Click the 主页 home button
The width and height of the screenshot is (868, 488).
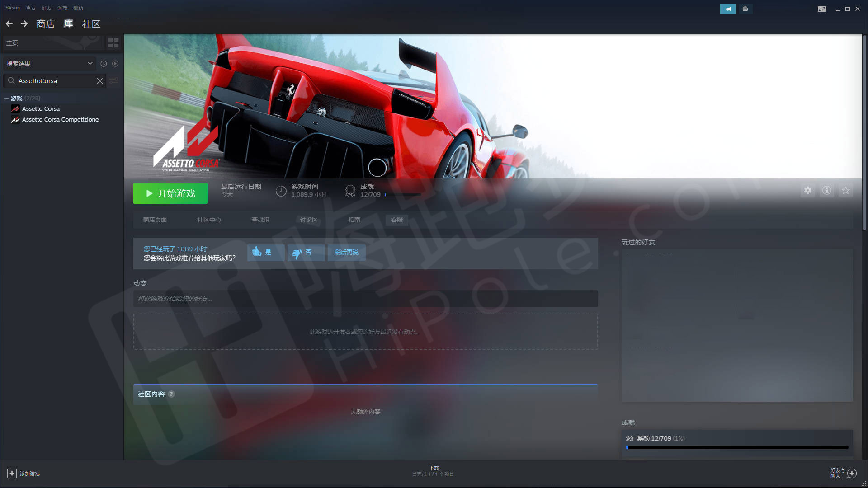click(x=53, y=43)
